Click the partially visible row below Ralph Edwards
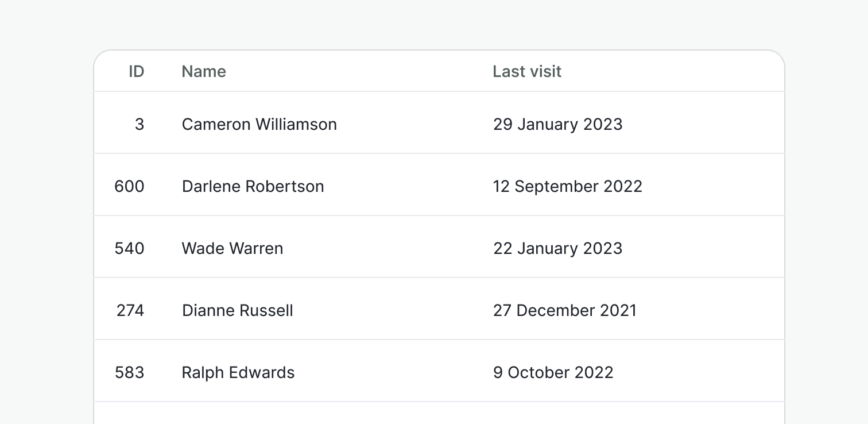Viewport: 868px width, 424px height. 439,414
